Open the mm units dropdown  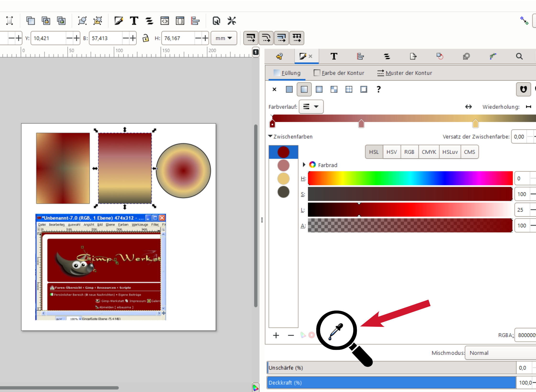click(x=224, y=38)
